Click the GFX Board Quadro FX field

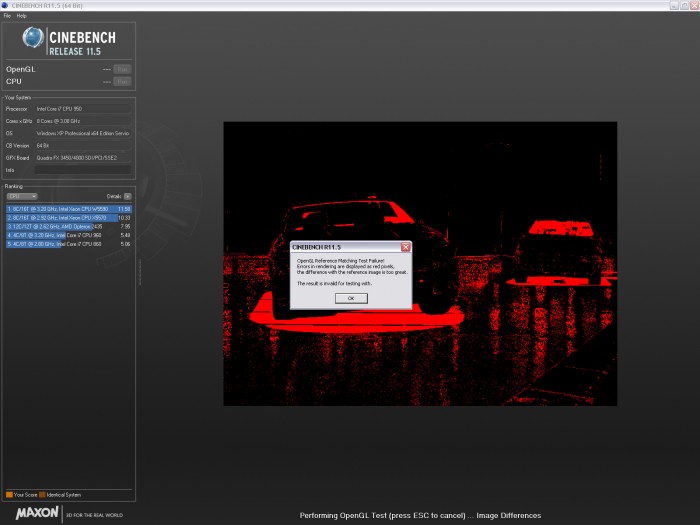tap(83, 158)
